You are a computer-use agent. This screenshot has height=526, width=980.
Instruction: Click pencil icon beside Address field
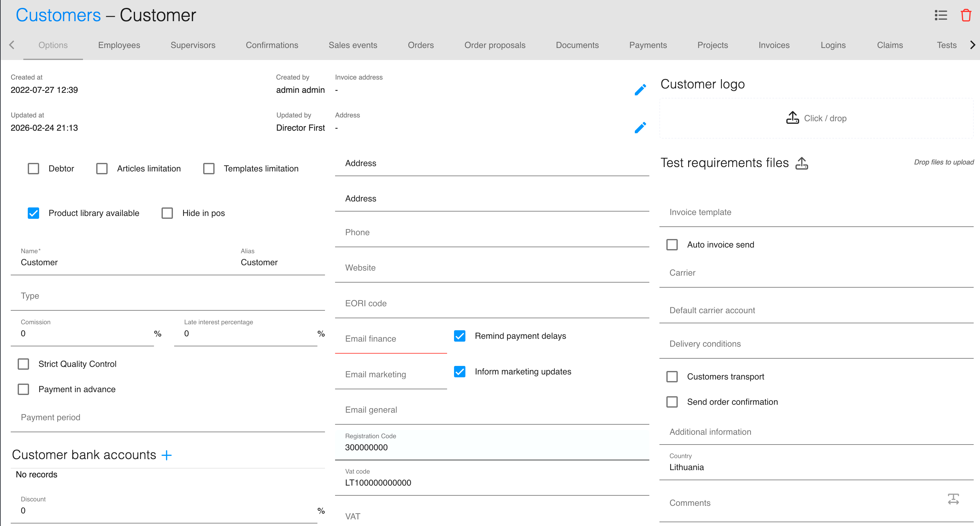point(640,128)
